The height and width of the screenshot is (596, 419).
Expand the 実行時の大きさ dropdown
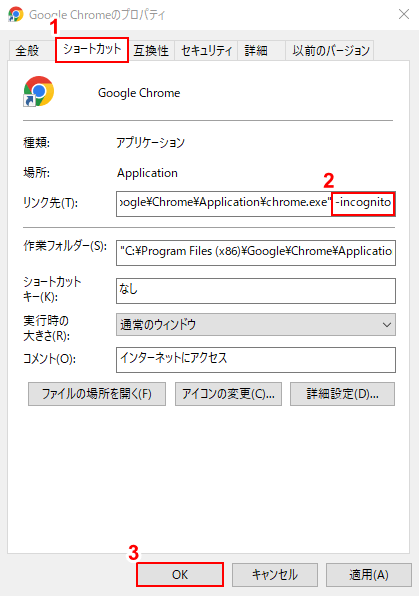(x=256, y=325)
